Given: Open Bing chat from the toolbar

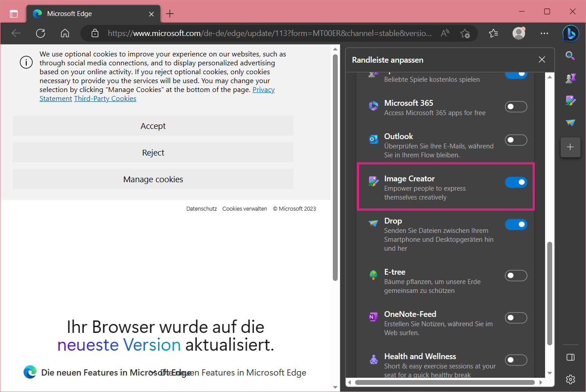Looking at the screenshot, I should coord(570,33).
